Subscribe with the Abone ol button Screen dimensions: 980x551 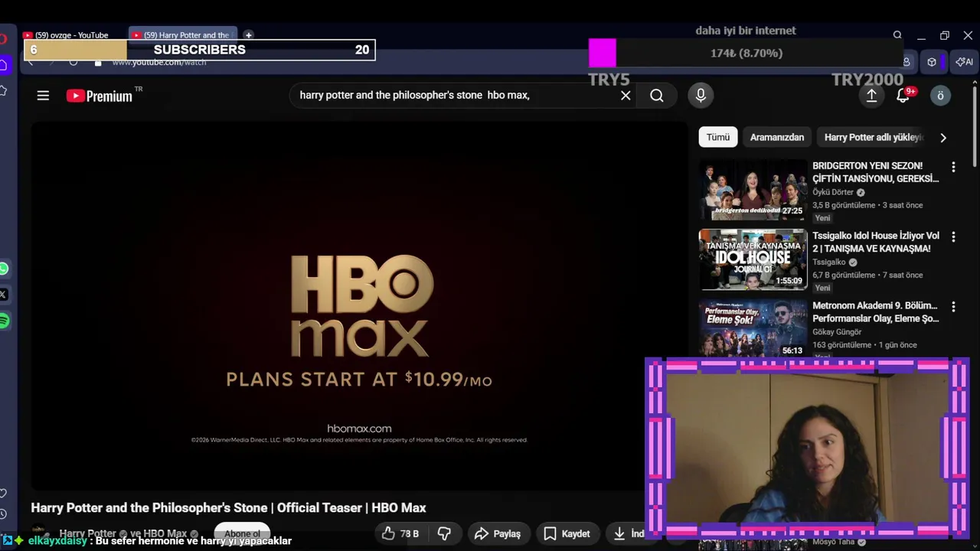(242, 533)
